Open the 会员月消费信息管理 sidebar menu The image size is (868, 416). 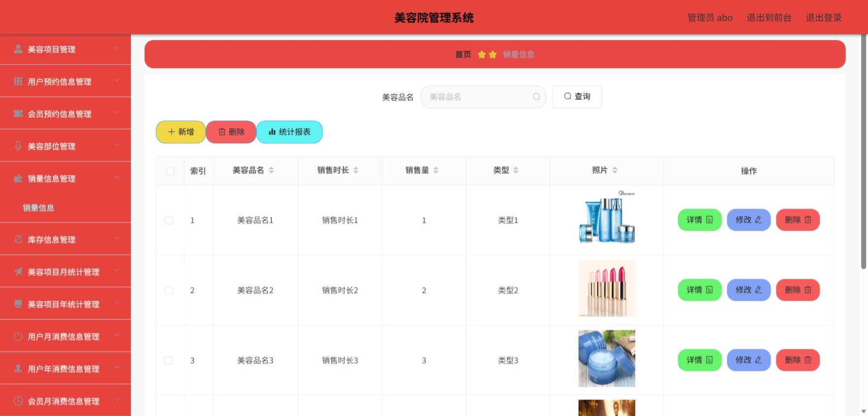[65, 401]
